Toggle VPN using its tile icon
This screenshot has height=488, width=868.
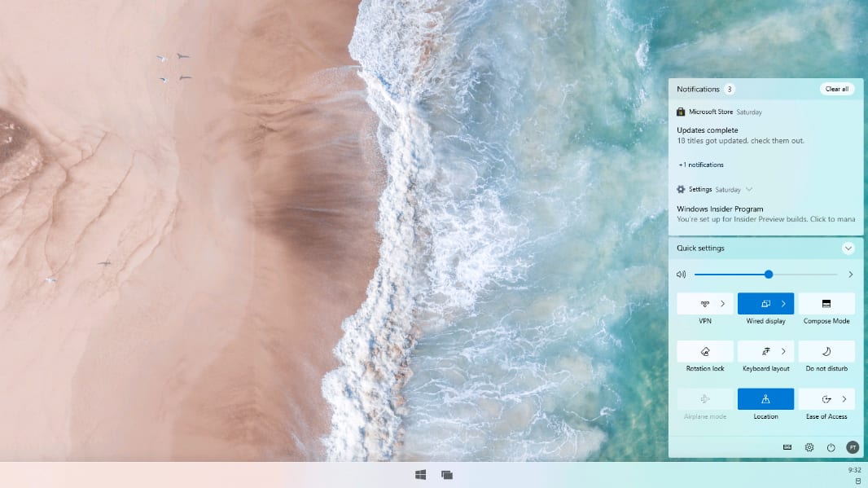[704, 304]
